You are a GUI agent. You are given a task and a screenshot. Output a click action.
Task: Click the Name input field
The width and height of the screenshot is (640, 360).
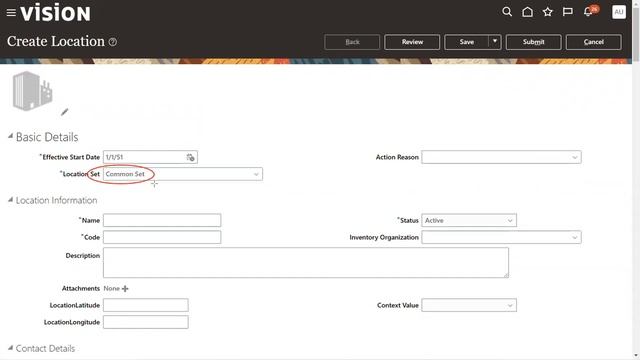click(x=162, y=220)
